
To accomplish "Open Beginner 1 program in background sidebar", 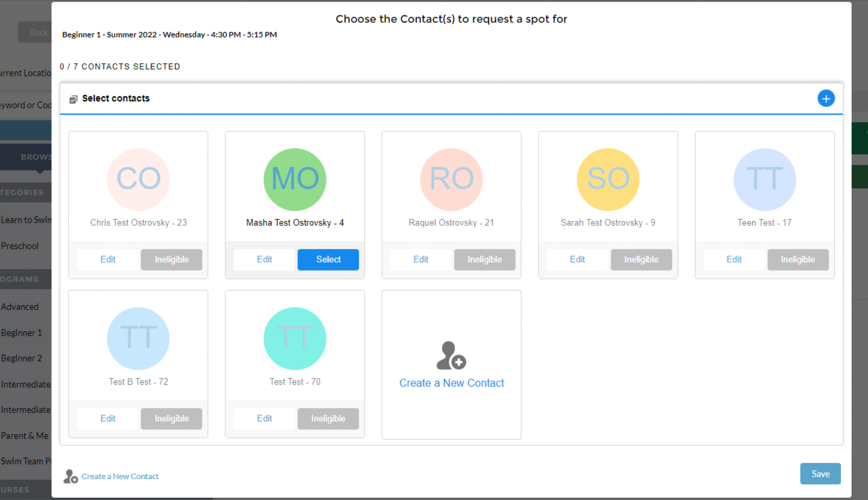I will click(22, 333).
